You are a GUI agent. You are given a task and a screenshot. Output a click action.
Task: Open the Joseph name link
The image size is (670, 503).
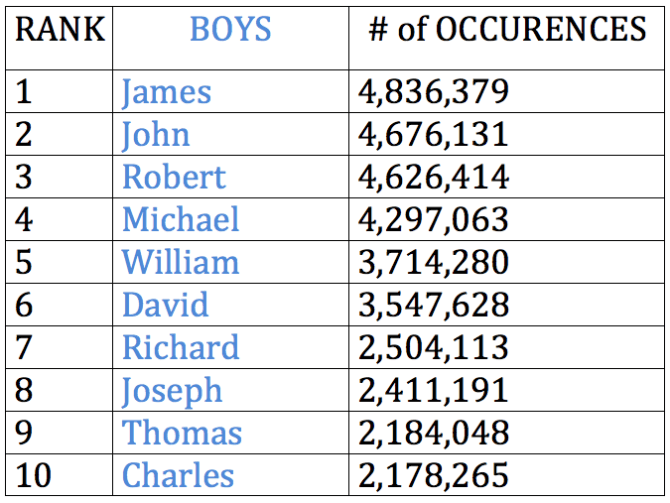[x=172, y=391]
